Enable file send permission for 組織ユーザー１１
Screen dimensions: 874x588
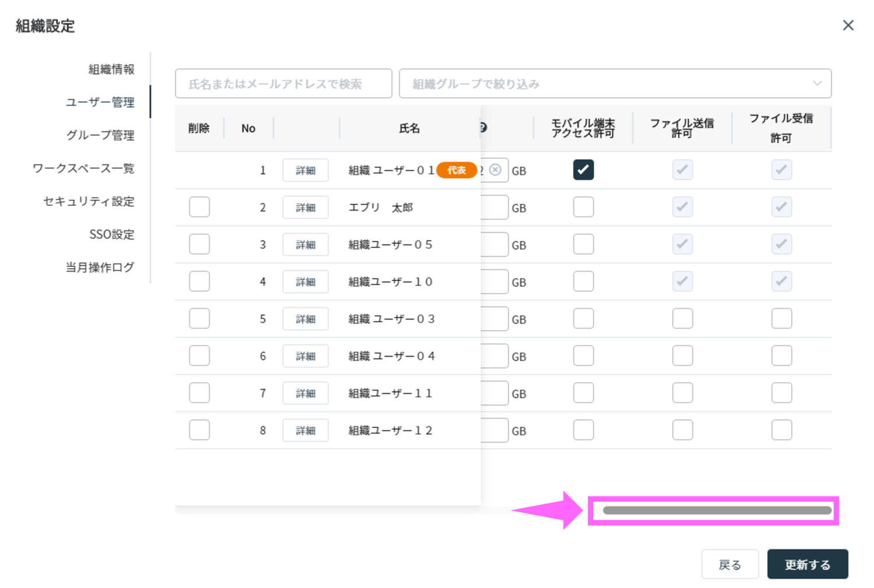click(682, 393)
